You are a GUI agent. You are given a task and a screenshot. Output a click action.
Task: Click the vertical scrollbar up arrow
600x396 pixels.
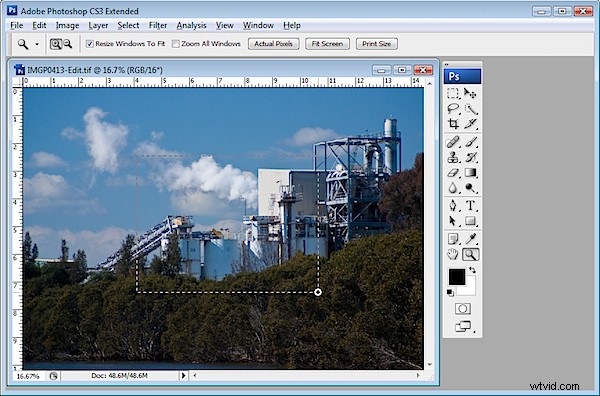coord(430,83)
